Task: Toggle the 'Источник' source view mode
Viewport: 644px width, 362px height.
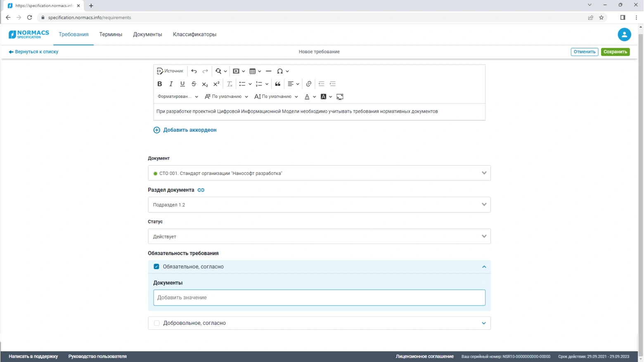Action: [x=170, y=71]
